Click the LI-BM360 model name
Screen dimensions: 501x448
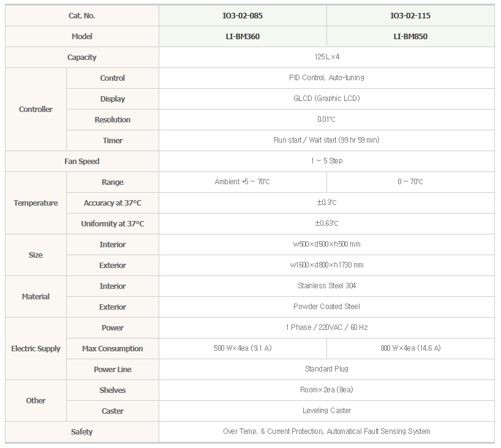coord(243,36)
